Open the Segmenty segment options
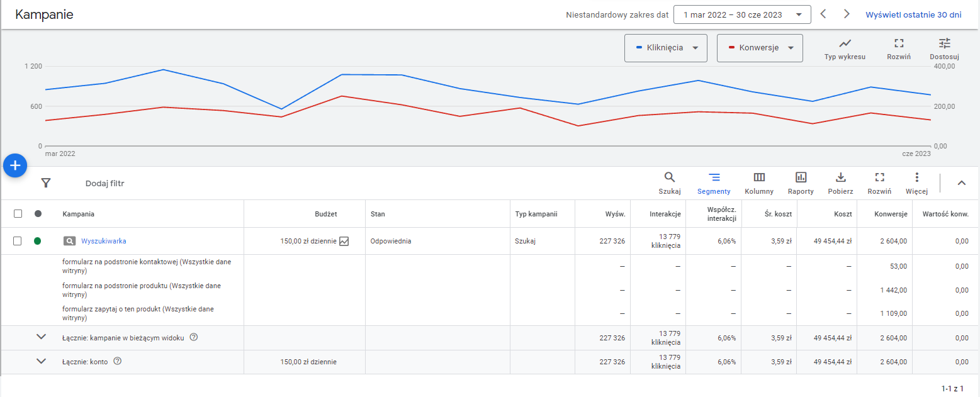Screen dimensions: 980x397 click(x=714, y=182)
